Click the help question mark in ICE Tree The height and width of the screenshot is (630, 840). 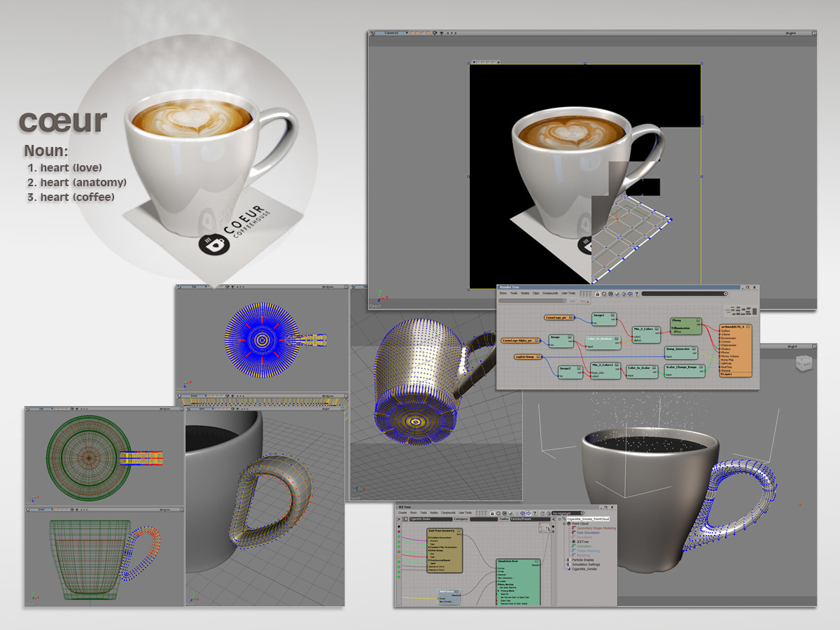click(535, 513)
